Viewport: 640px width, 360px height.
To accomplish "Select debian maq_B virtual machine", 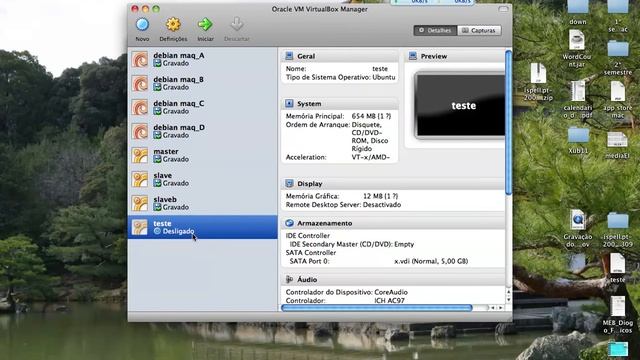I will (x=202, y=83).
